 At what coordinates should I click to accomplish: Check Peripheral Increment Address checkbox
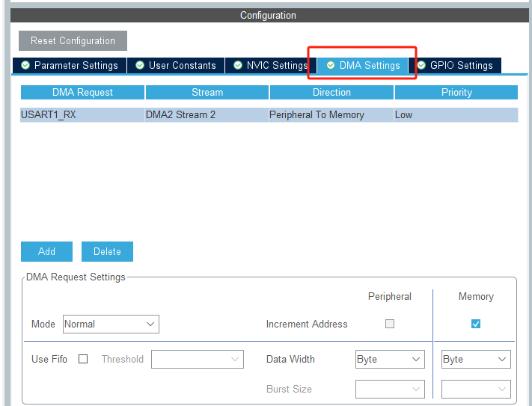(389, 324)
